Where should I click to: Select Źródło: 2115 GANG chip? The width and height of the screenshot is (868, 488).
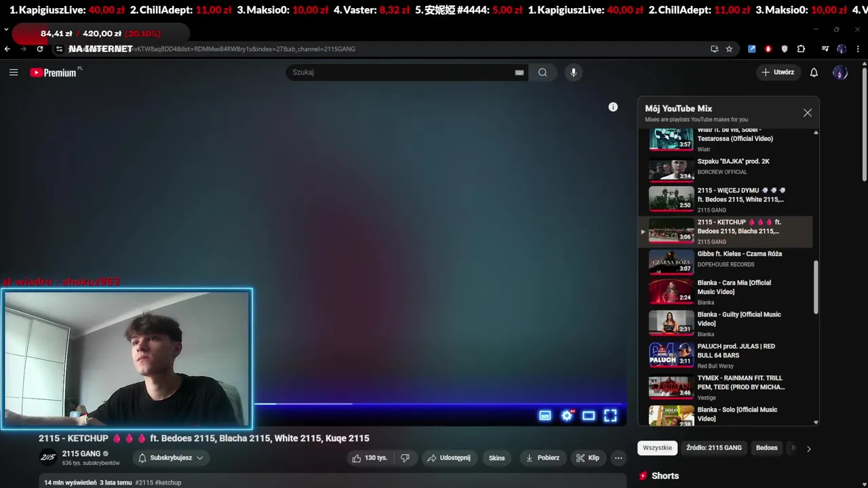point(713,448)
